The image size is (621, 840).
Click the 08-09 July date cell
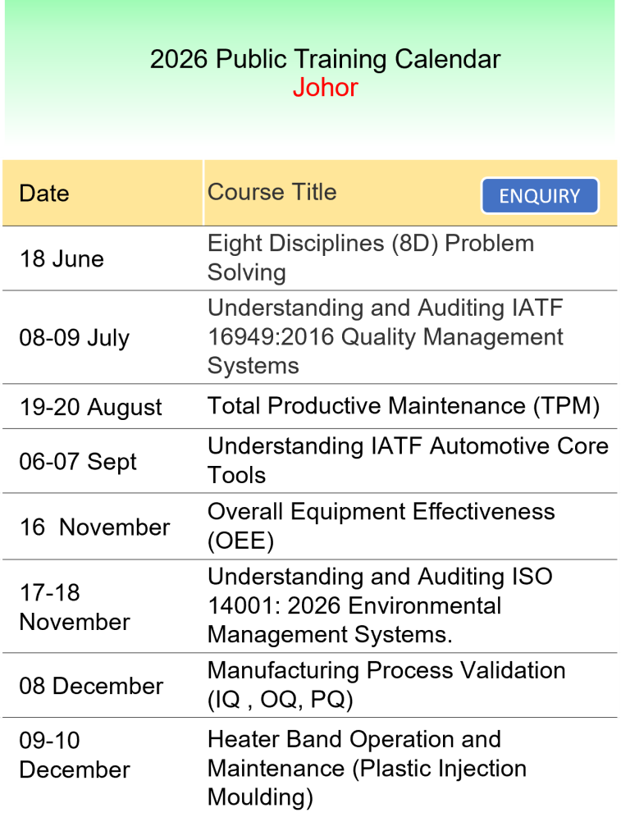click(x=75, y=338)
